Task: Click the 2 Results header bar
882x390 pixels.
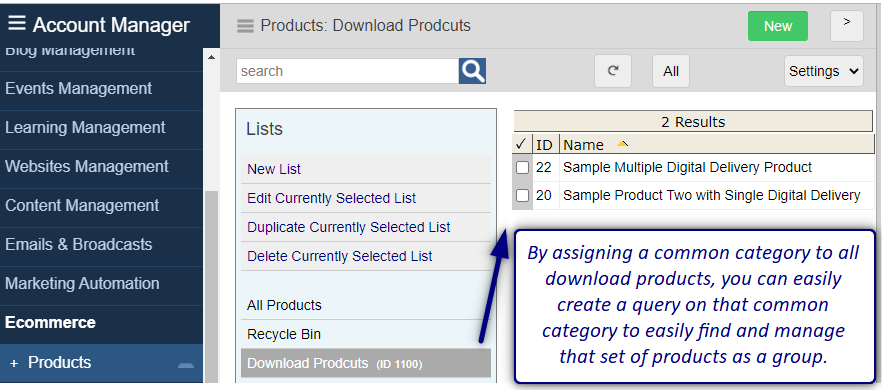Action: coord(693,122)
